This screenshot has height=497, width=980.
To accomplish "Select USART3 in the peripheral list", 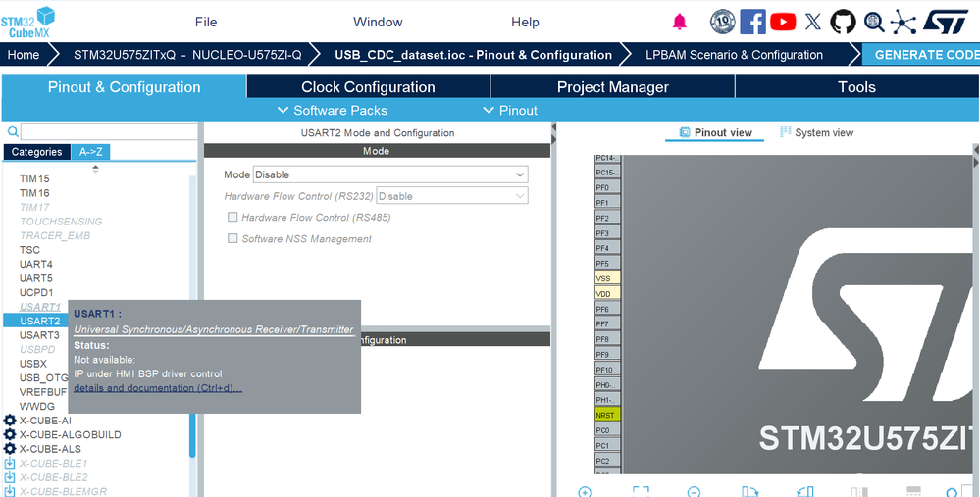I will click(39, 335).
